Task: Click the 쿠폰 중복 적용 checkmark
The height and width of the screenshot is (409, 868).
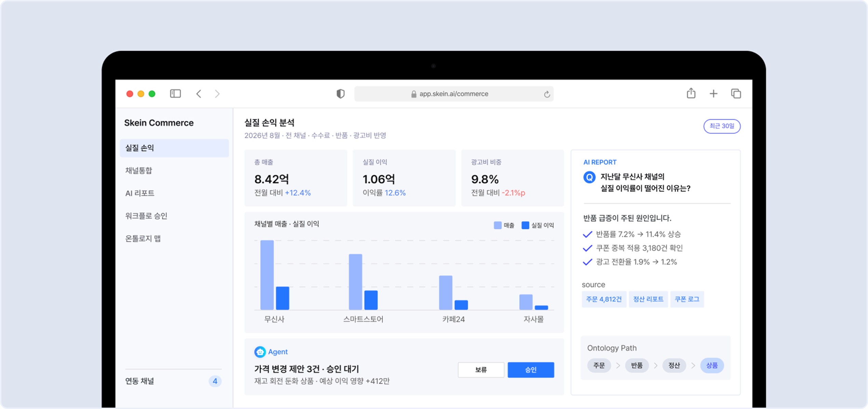Action: tap(587, 248)
